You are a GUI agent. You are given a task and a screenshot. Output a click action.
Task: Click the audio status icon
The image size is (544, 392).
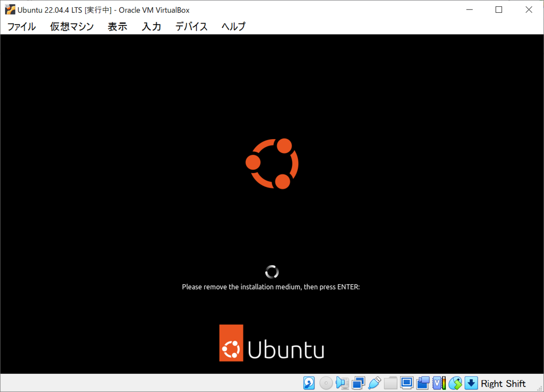pyautogui.click(x=342, y=383)
